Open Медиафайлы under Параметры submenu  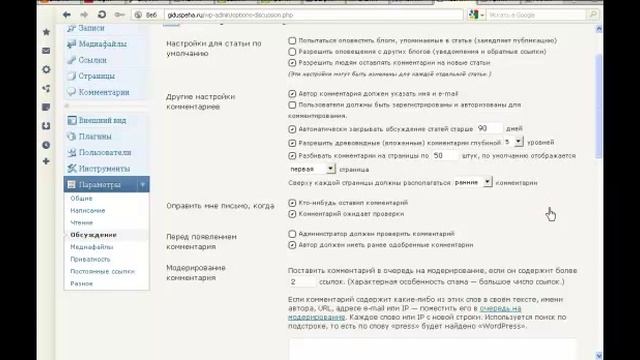click(92, 247)
